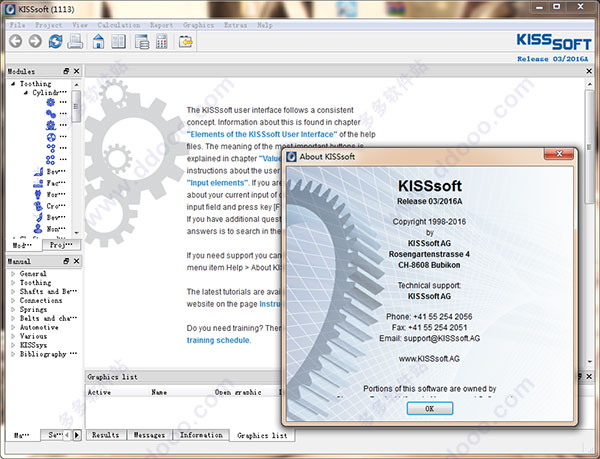Click the blue refresh arrows toolbar icon
The height and width of the screenshot is (459, 600).
(55, 41)
